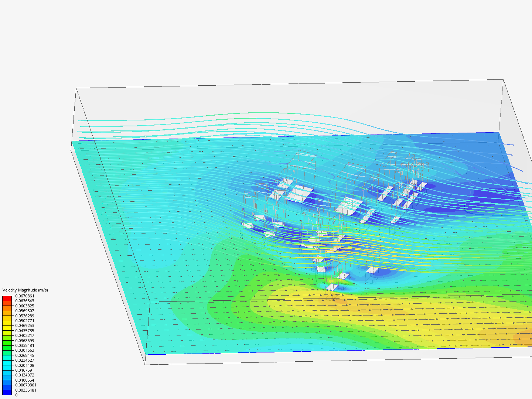The width and height of the screenshot is (532, 399).
Task: Click the blue zero-velocity band at legend bottom
Action: [x=6, y=393]
